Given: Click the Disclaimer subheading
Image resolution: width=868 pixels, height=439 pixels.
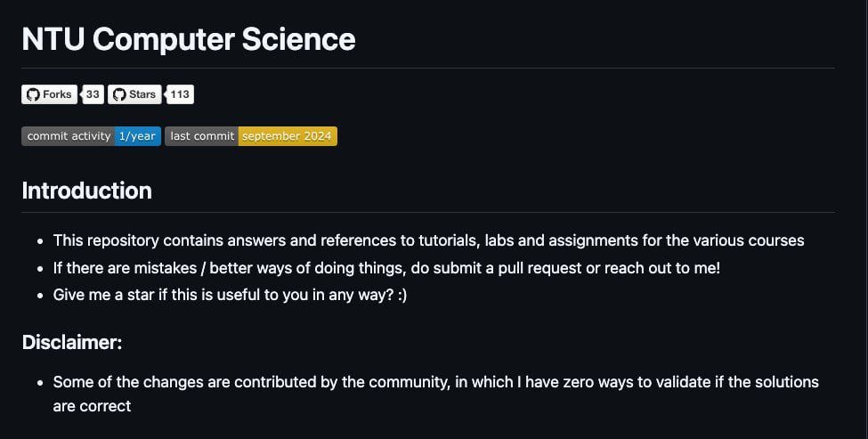Looking at the screenshot, I should pyautogui.click(x=72, y=342).
